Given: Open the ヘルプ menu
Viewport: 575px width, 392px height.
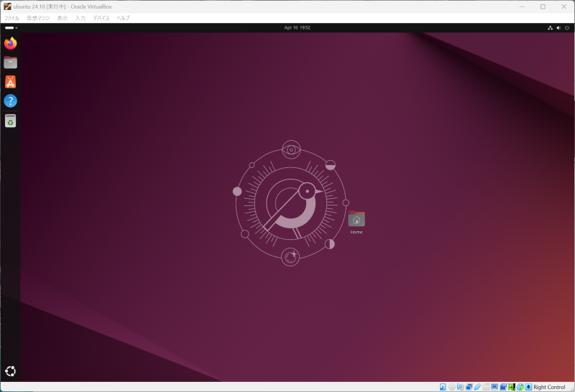Looking at the screenshot, I should click(x=123, y=18).
